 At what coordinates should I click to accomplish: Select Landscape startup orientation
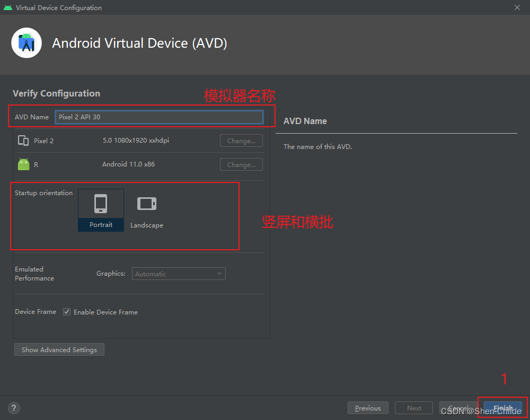147,210
